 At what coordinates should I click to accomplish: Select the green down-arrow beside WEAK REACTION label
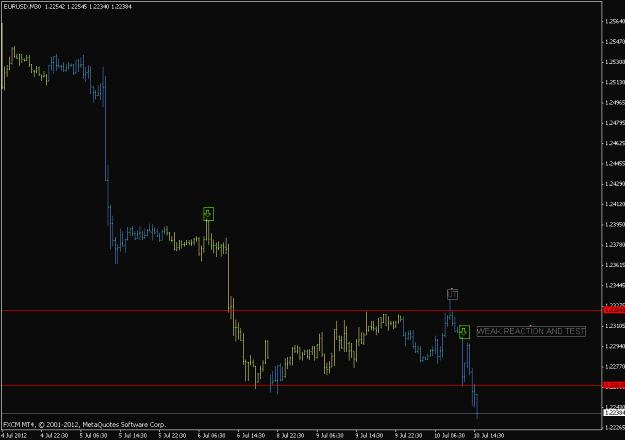tap(464, 332)
